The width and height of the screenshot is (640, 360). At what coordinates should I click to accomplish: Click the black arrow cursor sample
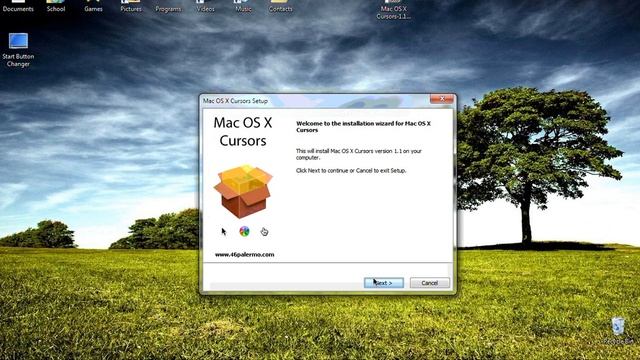(x=224, y=232)
